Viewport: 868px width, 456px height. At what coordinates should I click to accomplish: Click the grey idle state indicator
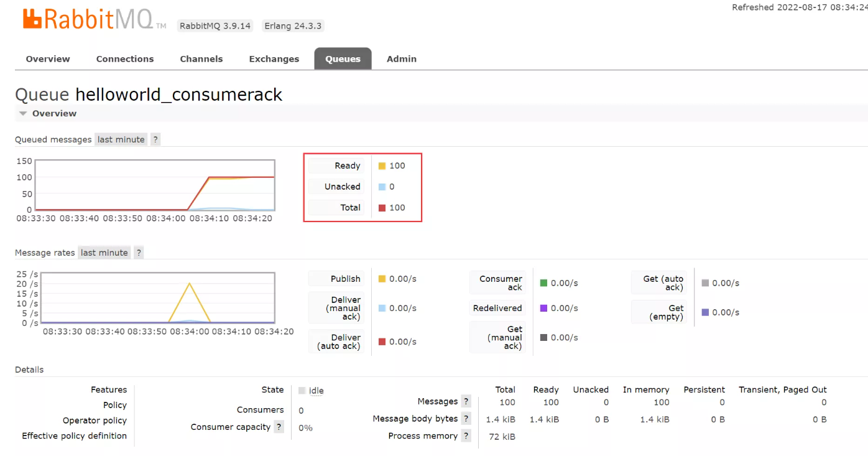[302, 391]
